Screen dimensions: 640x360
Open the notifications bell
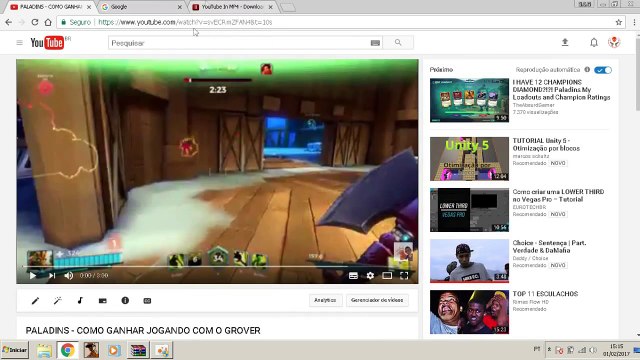(x=594, y=42)
